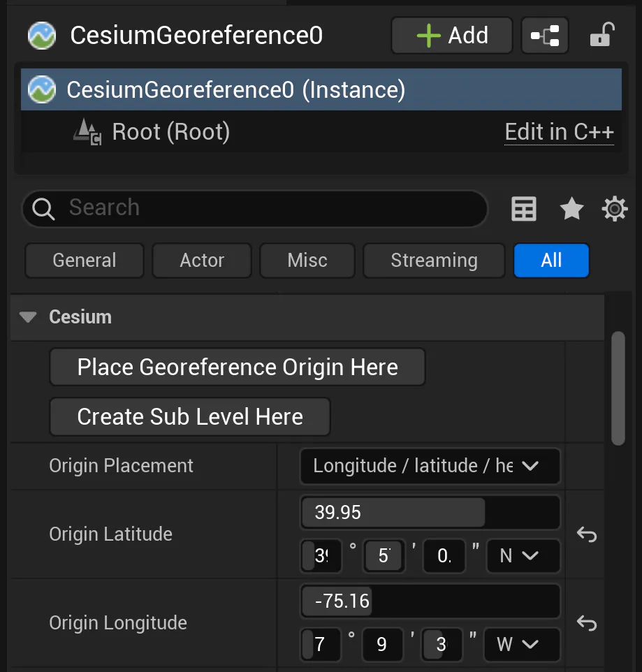
Task: Open the longitude W hemisphere dropdown
Action: (x=522, y=644)
